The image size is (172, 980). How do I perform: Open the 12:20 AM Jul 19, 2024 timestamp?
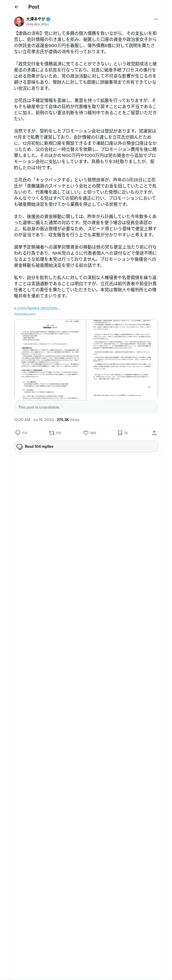[34, 420]
